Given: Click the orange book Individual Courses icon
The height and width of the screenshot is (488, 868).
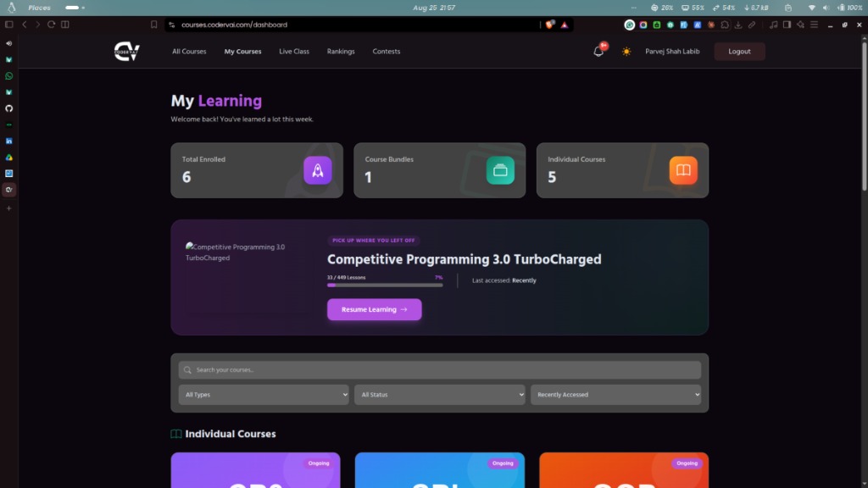Looking at the screenshot, I should coord(683,170).
